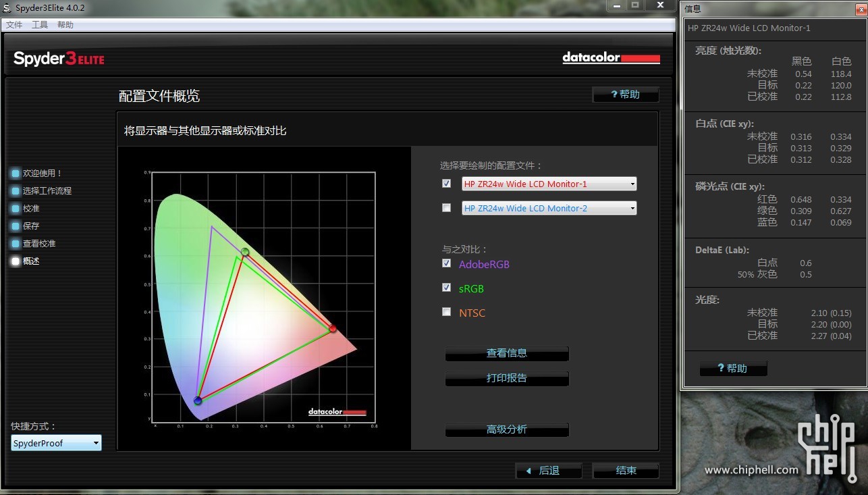Viewport: 868px width, 495px height.
Task: Click the AdobeRGB label
Action: point(484,265)
